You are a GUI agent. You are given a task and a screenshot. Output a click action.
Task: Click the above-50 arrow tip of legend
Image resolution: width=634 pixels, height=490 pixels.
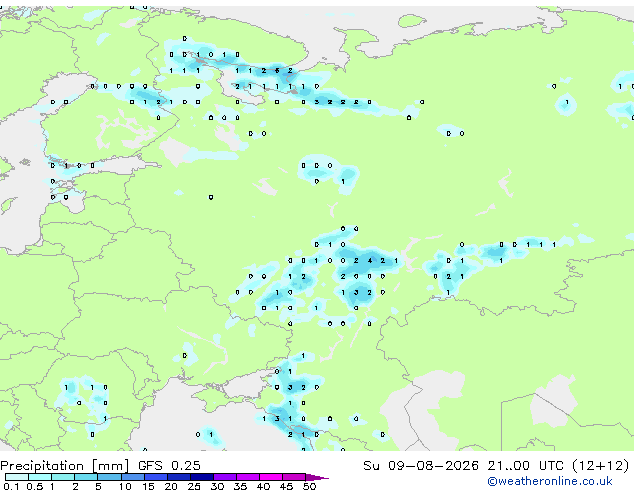pos(317,477)
